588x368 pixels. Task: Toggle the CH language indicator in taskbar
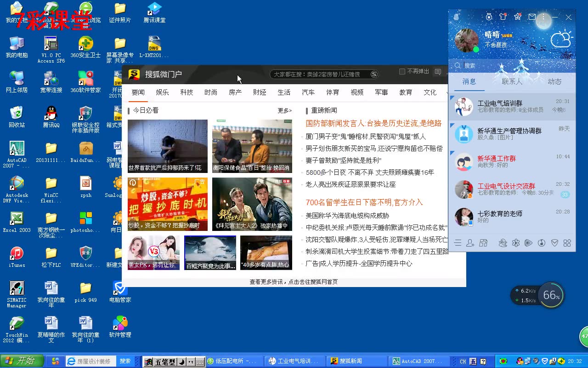point(463,362)
